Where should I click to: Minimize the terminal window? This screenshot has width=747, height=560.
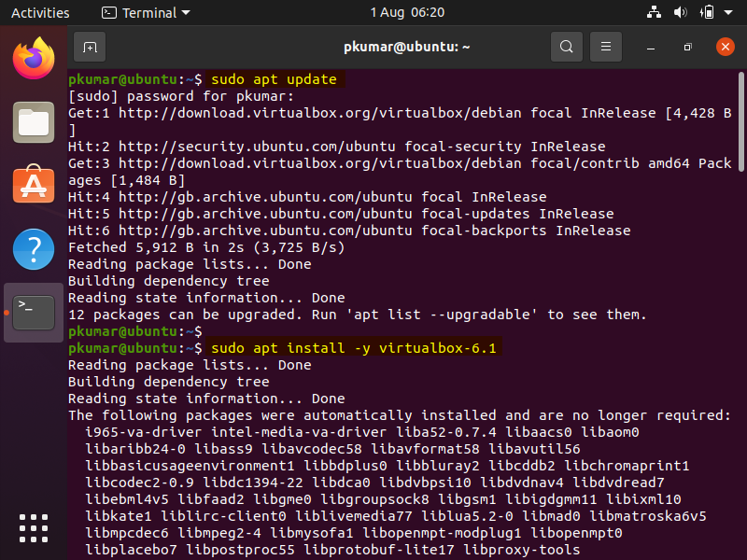click(x=651, y=48)
